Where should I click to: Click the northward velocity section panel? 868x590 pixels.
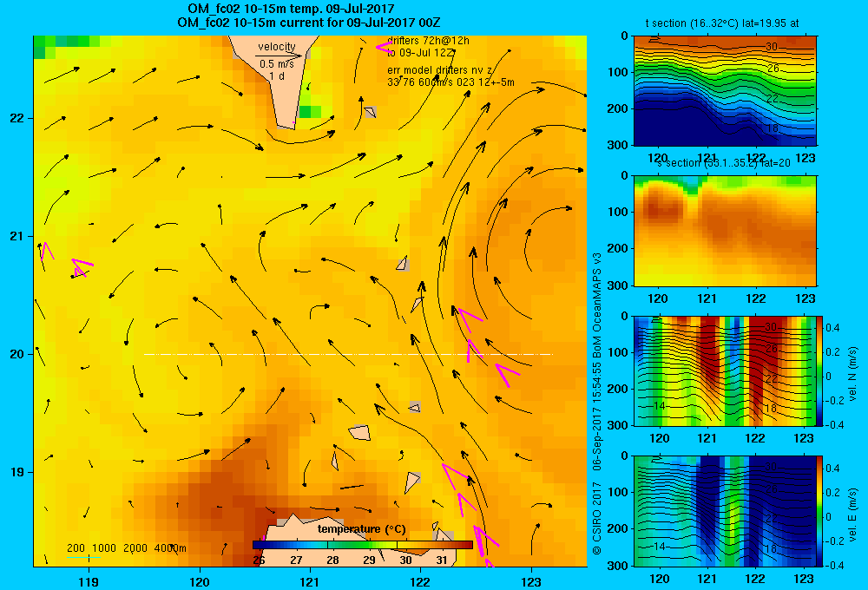(725, 370)
